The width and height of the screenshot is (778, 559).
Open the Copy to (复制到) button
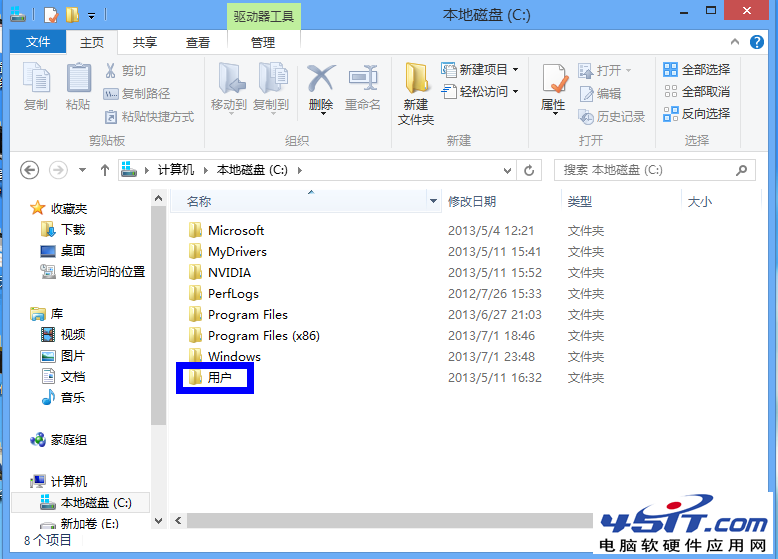click(271, 88)
